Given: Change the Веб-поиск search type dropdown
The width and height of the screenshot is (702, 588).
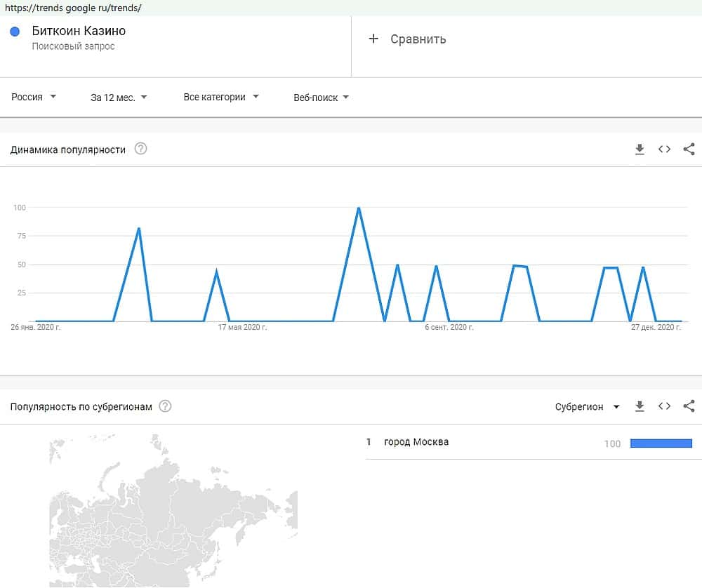Looking at the screenshot, I should coord(321,98).
